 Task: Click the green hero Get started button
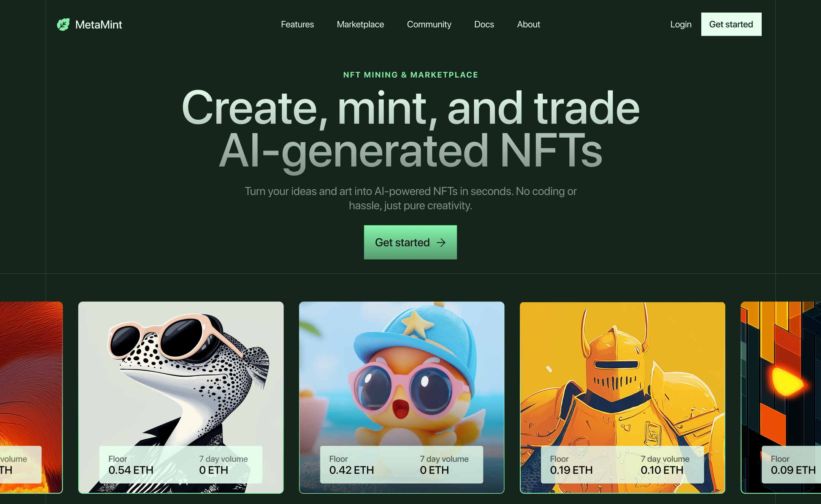410,242
